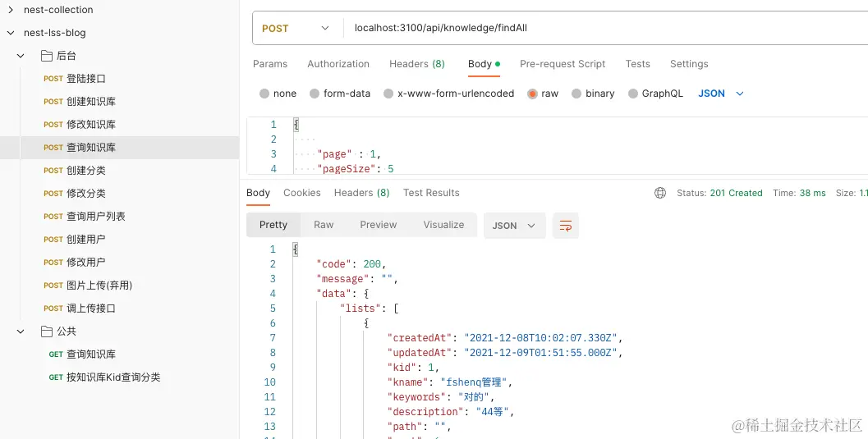The height and width of the screenshot is (439, 868).
Task: Switch response view to Pretty
Action: point(273,225)
